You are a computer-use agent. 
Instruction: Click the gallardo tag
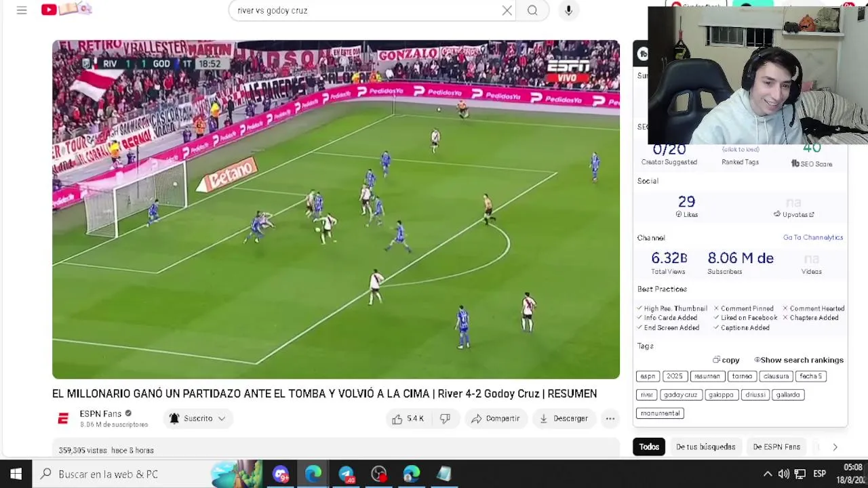click(x=788, y=394)
